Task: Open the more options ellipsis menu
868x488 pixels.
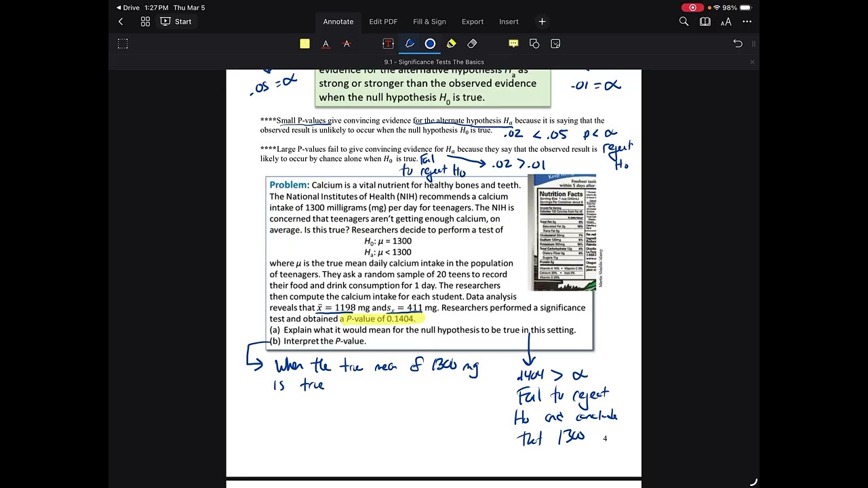Action: (747, 22)
